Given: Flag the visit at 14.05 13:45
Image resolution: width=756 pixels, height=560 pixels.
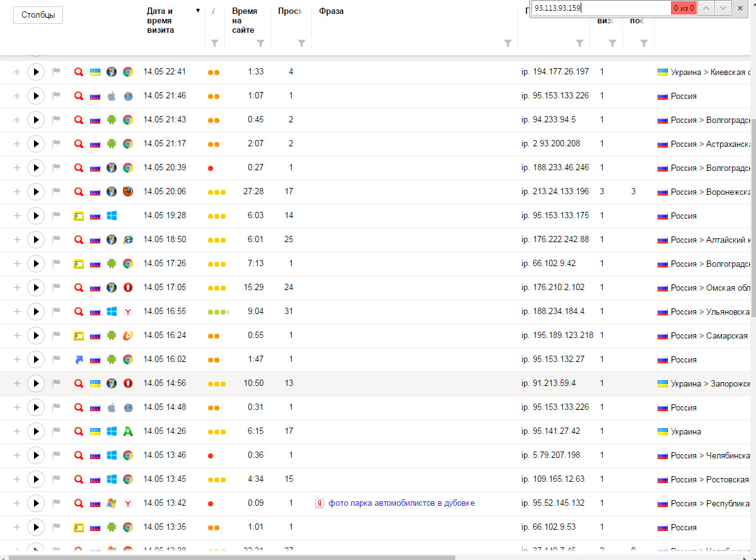Looking at the screenshot, I should click(x=56, y=479).
